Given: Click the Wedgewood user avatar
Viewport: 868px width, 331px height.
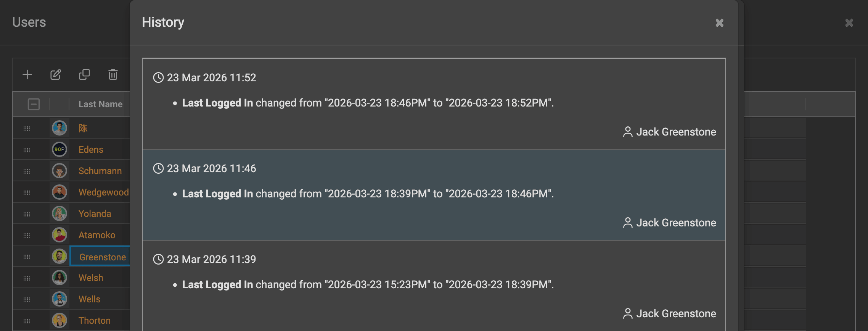Looking at the screenshot, I should [59, 192].
